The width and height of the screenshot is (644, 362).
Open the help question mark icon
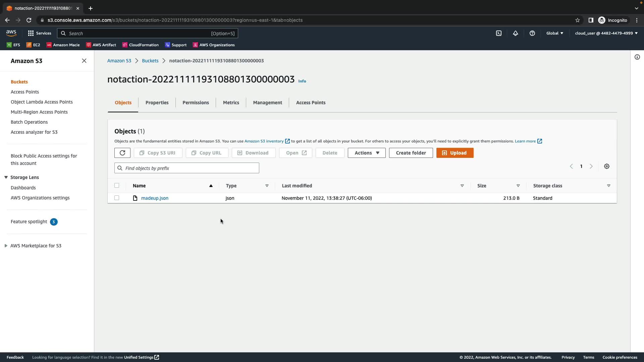[532, 33]
